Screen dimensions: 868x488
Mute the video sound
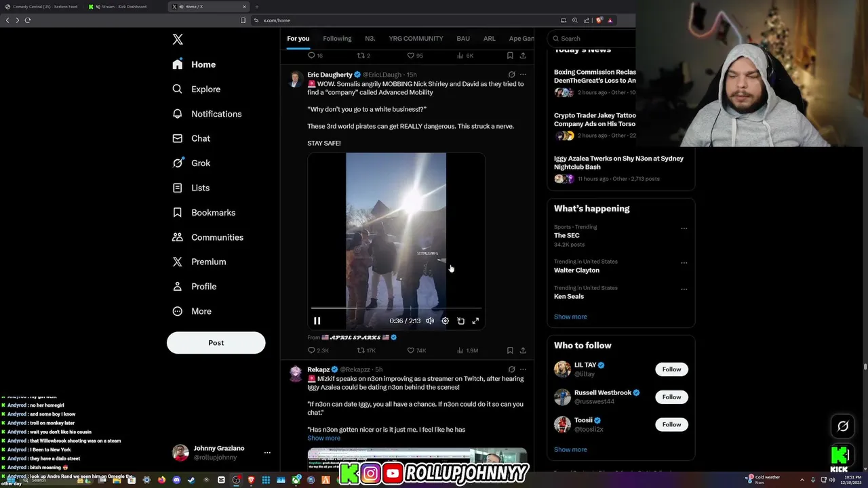coord(430,321)
